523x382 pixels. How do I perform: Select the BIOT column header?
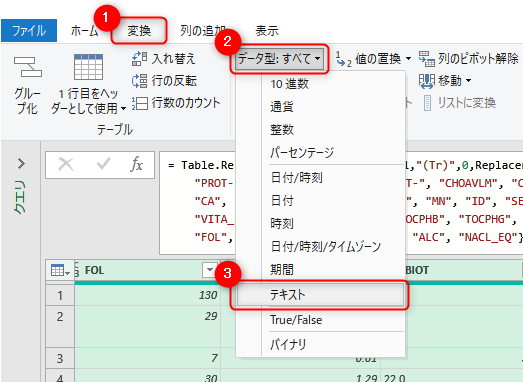pos(417,270)
